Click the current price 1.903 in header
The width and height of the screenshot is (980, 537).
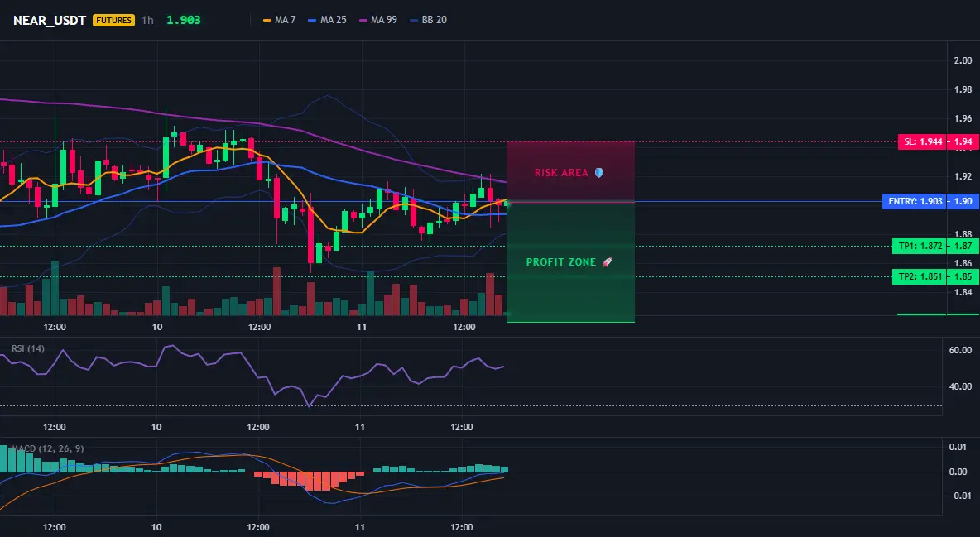[183, 20]
